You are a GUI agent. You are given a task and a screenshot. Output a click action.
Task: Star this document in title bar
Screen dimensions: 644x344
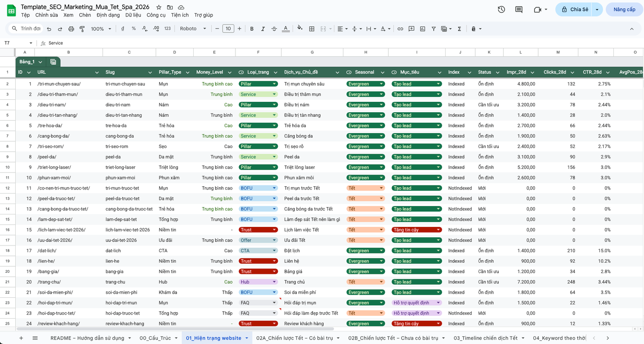point(159,7)
